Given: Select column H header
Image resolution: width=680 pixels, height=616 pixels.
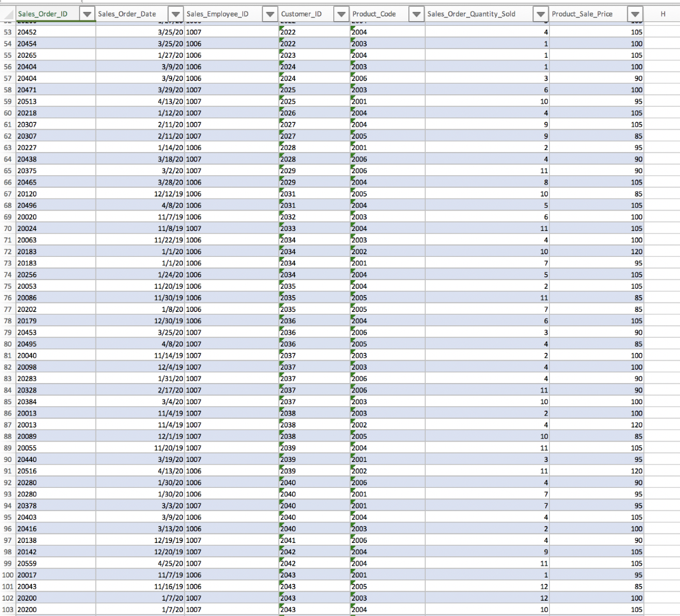Looking at the screenshot, I should tap(662, 13).
